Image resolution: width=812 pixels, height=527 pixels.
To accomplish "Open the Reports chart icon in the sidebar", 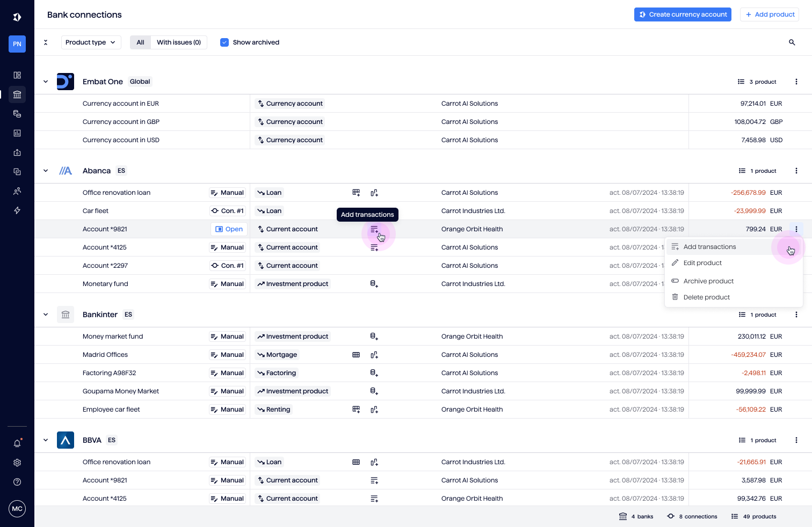I will point(17,133).
